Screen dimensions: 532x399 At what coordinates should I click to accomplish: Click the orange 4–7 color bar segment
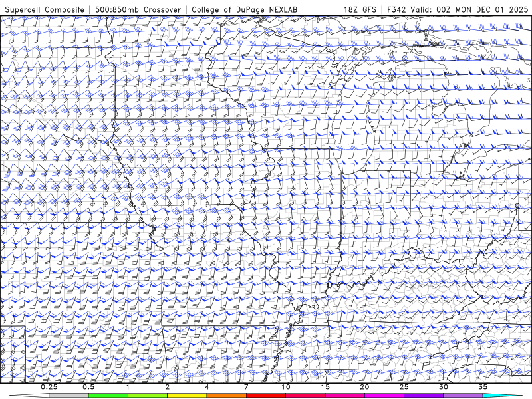(226, 396)
